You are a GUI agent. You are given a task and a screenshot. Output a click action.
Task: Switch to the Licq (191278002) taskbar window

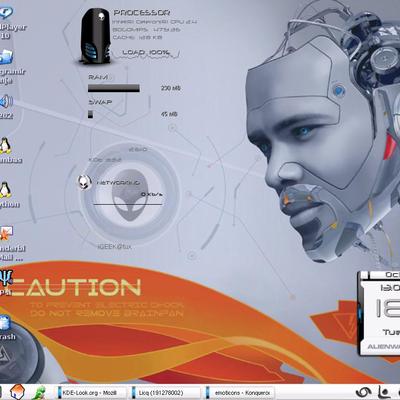click(165, 393)
